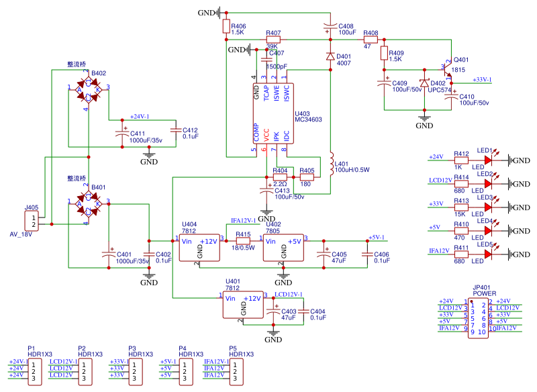
Task: Click the R412 1K LED resistor
Action: pyautogui.click(x=461, y=160)
